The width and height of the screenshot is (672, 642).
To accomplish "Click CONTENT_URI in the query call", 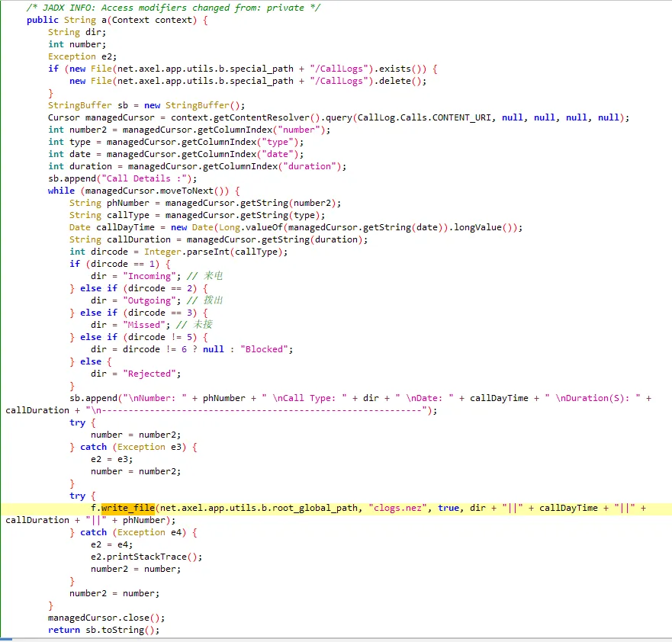I will tap(461, 117).
